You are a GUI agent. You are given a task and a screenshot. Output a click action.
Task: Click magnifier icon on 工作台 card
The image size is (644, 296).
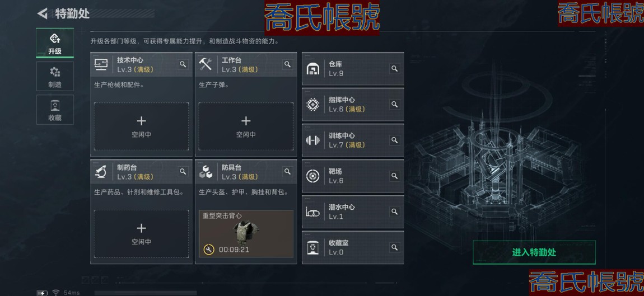287,64
